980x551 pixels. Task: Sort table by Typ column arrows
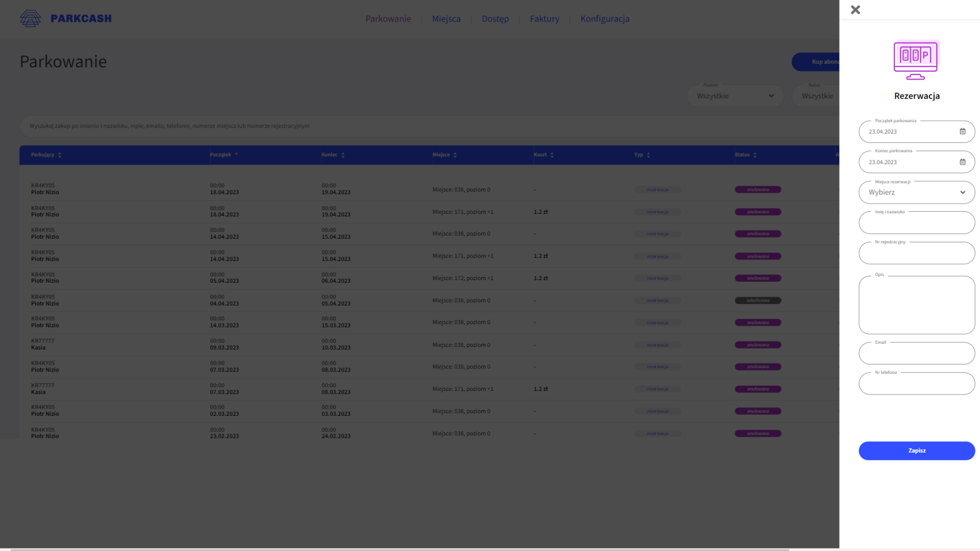click(648, 155)
